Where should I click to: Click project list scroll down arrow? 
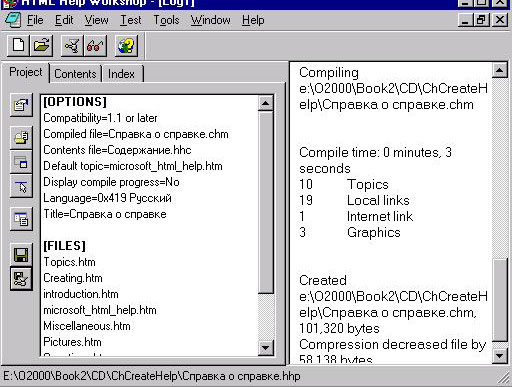click(x=265, y=348)
